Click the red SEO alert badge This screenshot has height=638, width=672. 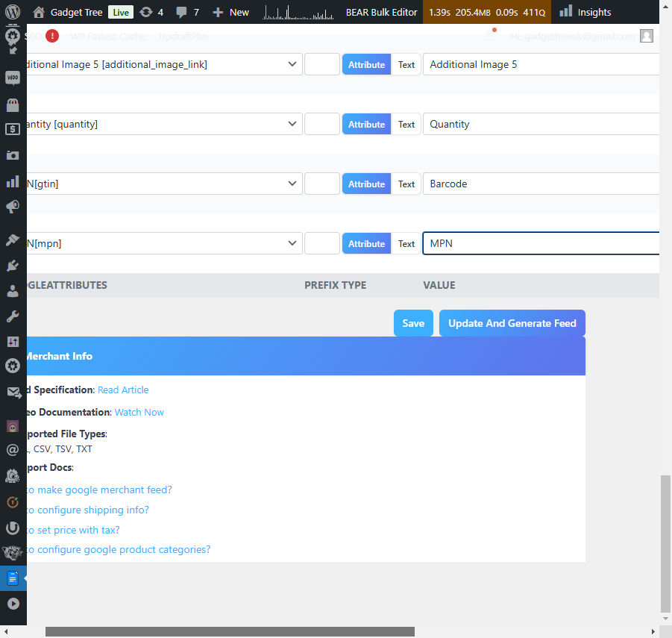52,36
